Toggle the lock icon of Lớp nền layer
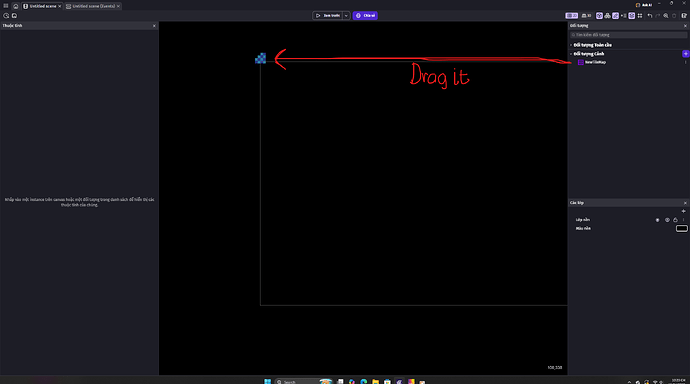Viewport: 690px width, 384px height. 675,220
